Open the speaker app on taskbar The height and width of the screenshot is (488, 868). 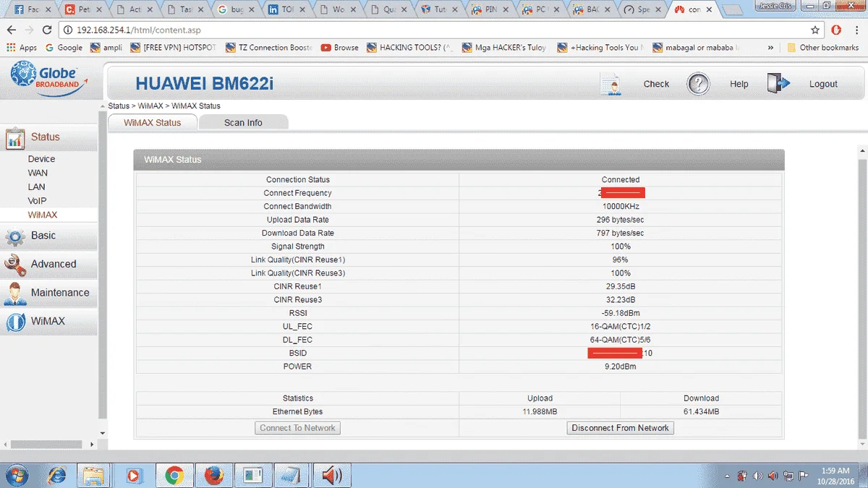(x=331, y=475)
